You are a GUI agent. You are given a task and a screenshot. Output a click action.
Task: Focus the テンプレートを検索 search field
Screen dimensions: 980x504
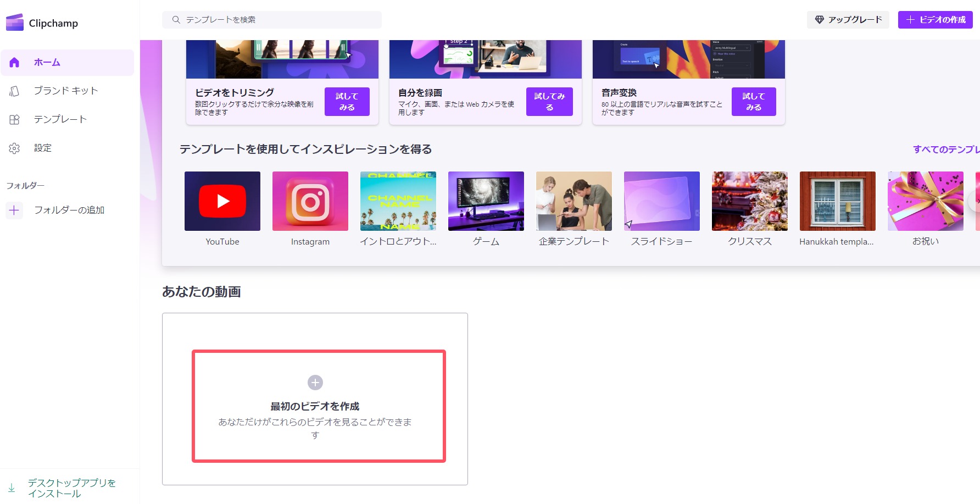(x=280, y=20)
